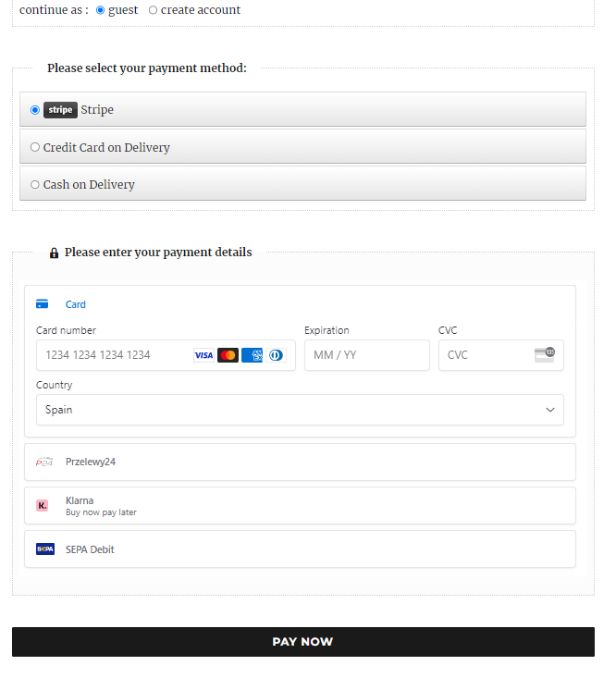The height and width of the screenshot is (678, 616).
Task: Click the Country dropdown chevron arrow
Action: click(549, 410)
